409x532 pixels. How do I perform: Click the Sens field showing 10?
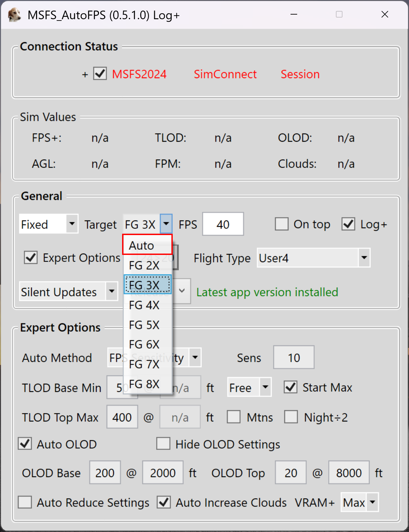294,357
